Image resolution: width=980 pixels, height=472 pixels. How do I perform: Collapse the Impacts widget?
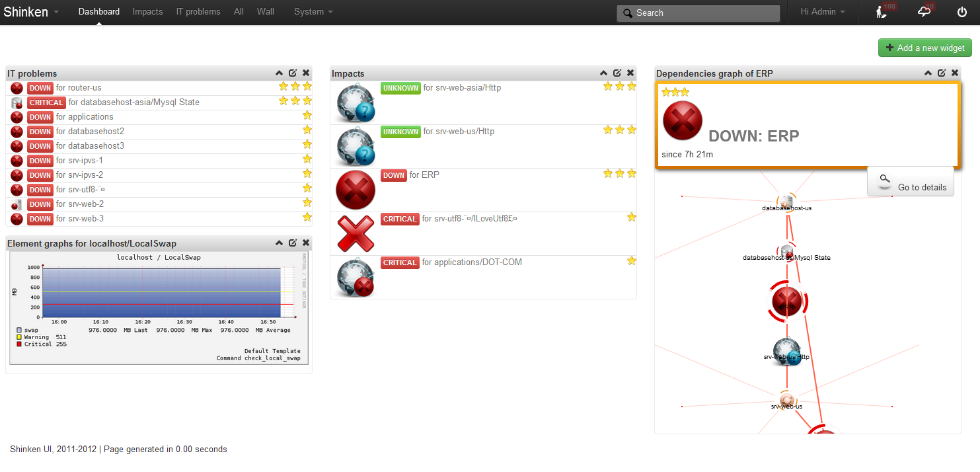click(604, 73)
